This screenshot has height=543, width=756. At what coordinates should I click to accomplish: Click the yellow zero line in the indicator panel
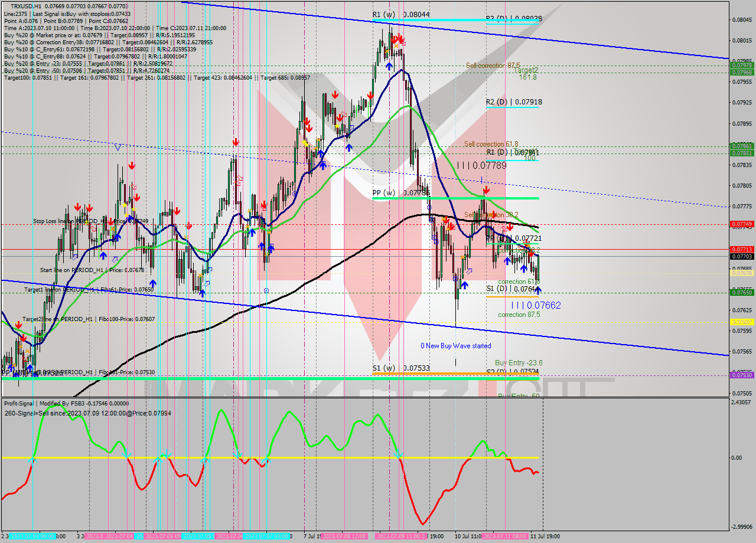coord(236,457)
